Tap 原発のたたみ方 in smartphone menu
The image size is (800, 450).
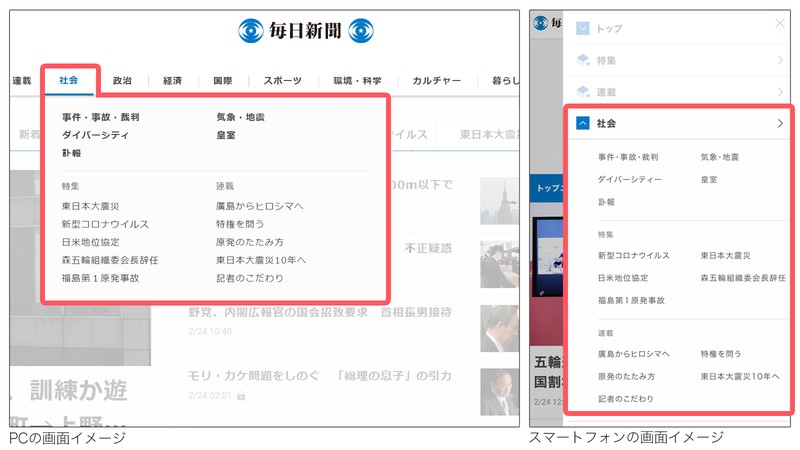tap(627, 377)
